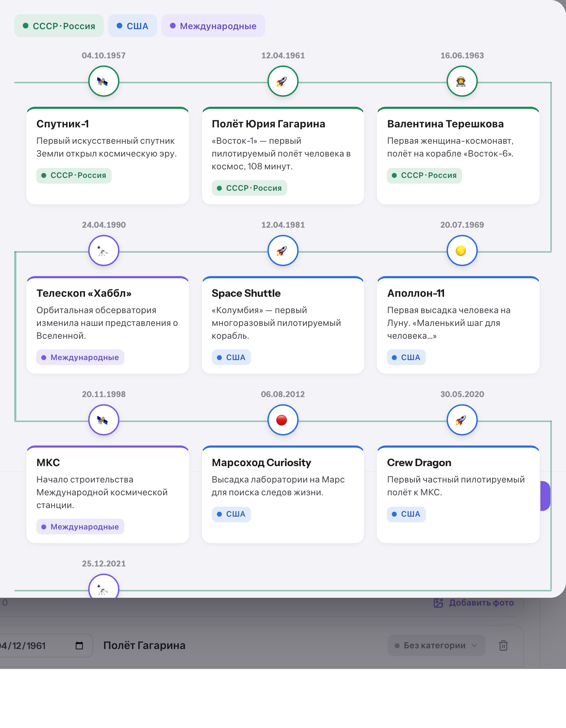Open the Без категории dropdown in background editor
566x728 pixels.
(436, 645)
